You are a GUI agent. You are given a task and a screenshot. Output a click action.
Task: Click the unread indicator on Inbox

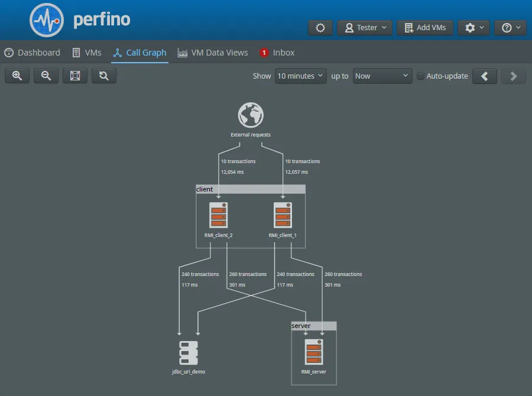click(263, 52)
